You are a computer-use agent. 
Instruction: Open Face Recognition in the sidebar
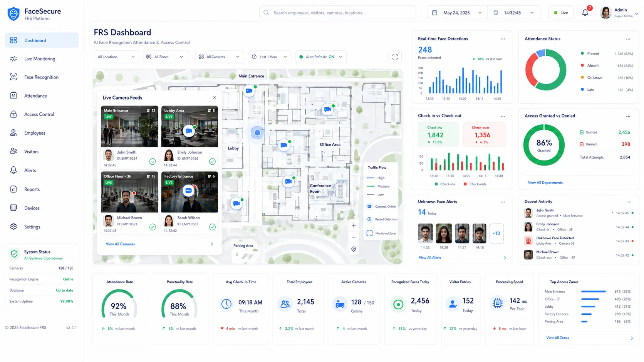(x=42, y=77)
